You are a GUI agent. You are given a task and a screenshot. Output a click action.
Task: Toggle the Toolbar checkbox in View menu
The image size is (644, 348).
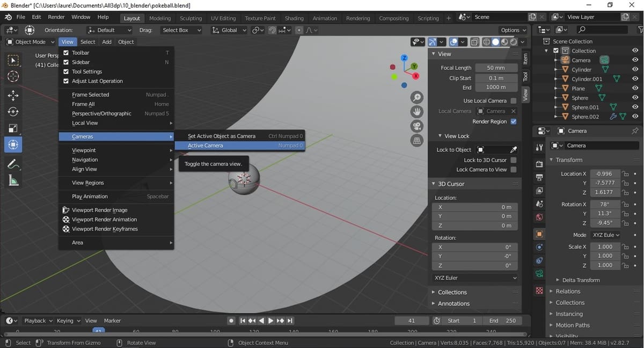(x=66, y=53)
